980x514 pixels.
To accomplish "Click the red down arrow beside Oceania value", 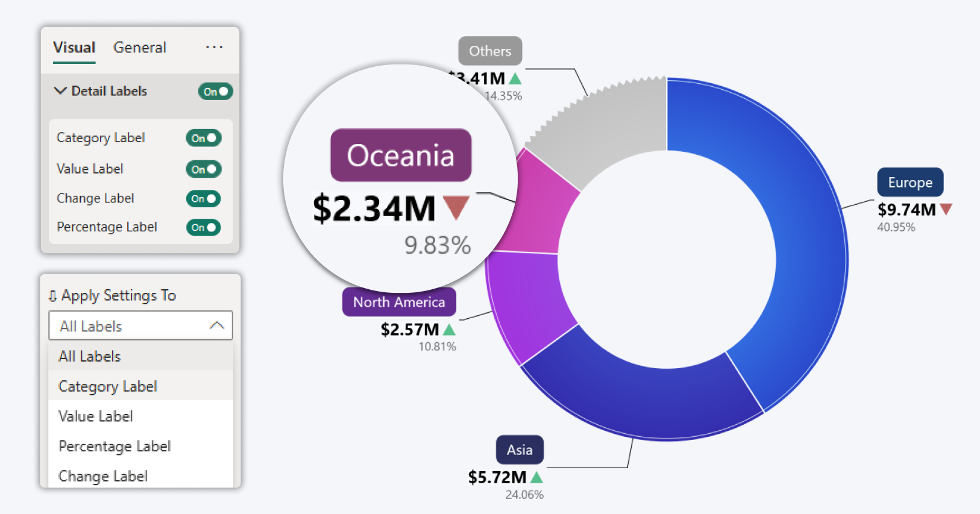I will pos(456,208).
